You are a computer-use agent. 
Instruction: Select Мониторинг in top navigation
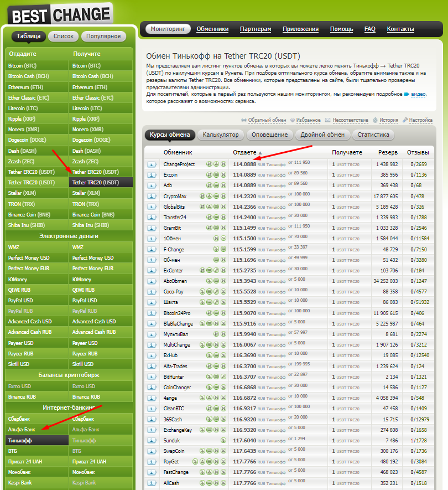tap(168, 29)
